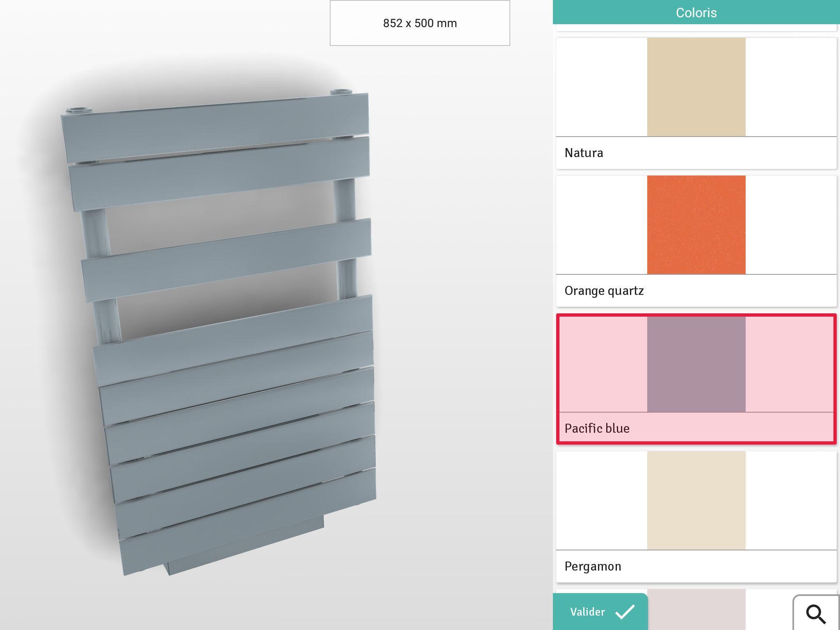Click the Coloris panel header
The image size is (840, 630).
coord(696,12)
